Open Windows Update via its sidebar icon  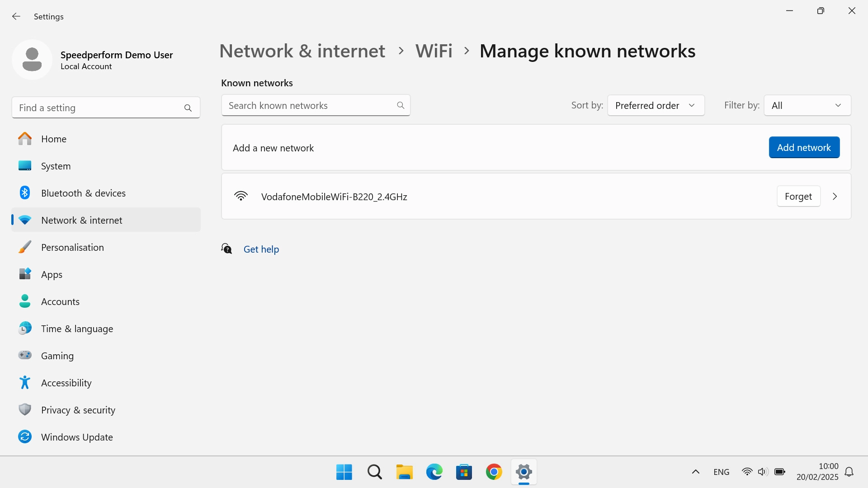click(25, 436)
